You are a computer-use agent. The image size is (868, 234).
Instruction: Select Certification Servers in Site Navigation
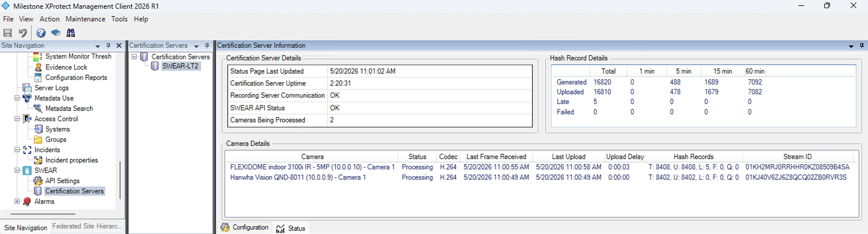tap(74, 191)
